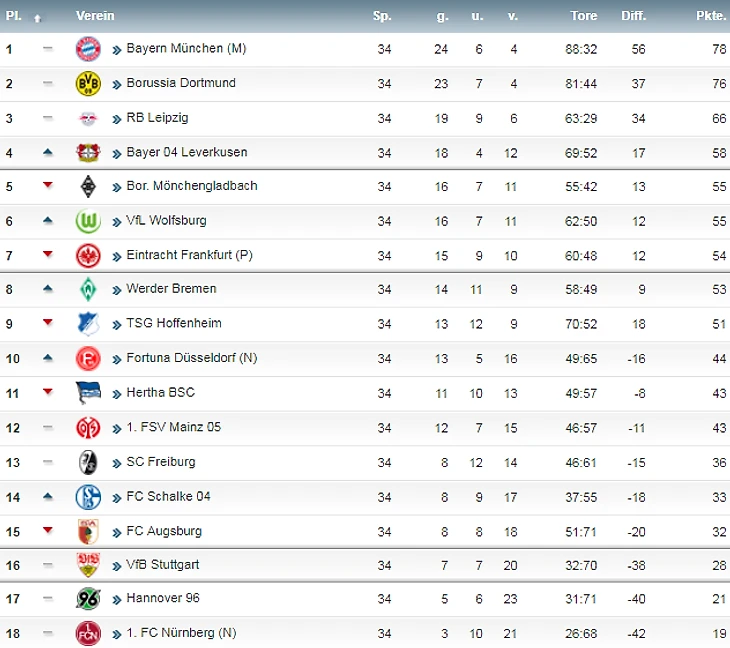Click the Borussia Dortmund BVB logo

pos(88,84)
